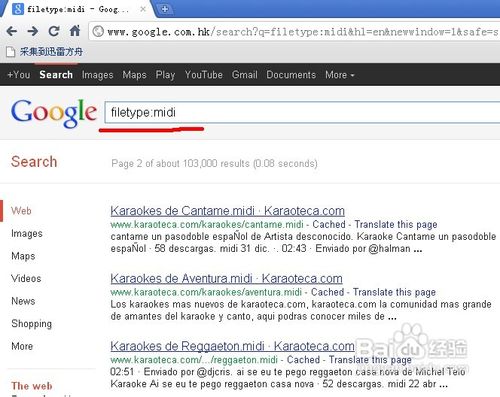Click the www.karaoteca.com/.../reggaeton.midi URL text
The image size is (500, 397).
click(x=194, y=360)
